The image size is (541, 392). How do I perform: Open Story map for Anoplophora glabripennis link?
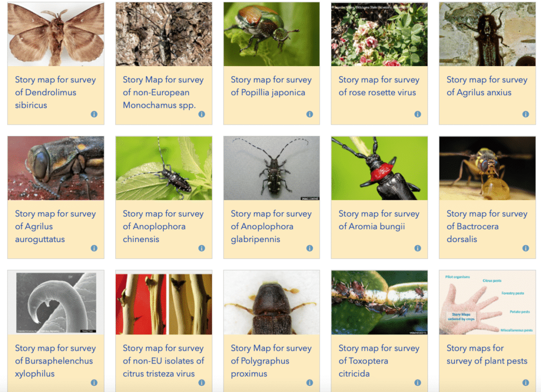(x=271, y=226)
